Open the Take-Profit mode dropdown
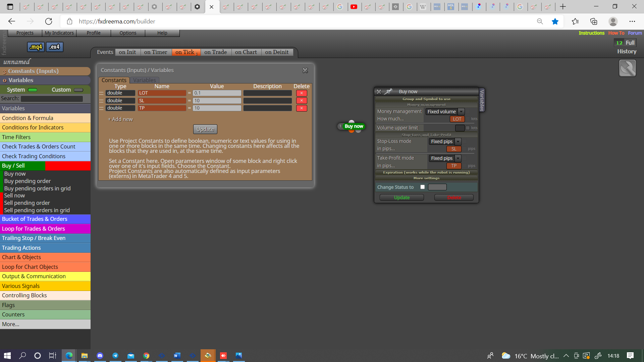 (445, 158)
